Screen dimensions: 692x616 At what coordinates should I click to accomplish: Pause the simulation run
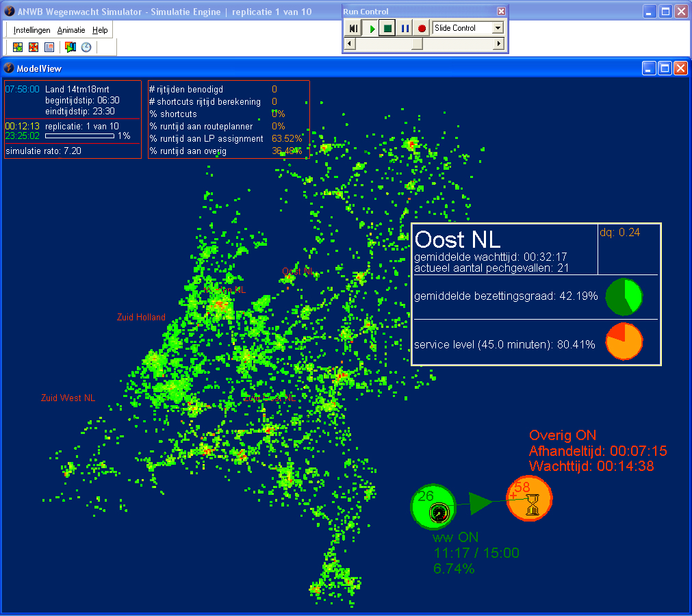pyautogui.click(x=405, y=29)
